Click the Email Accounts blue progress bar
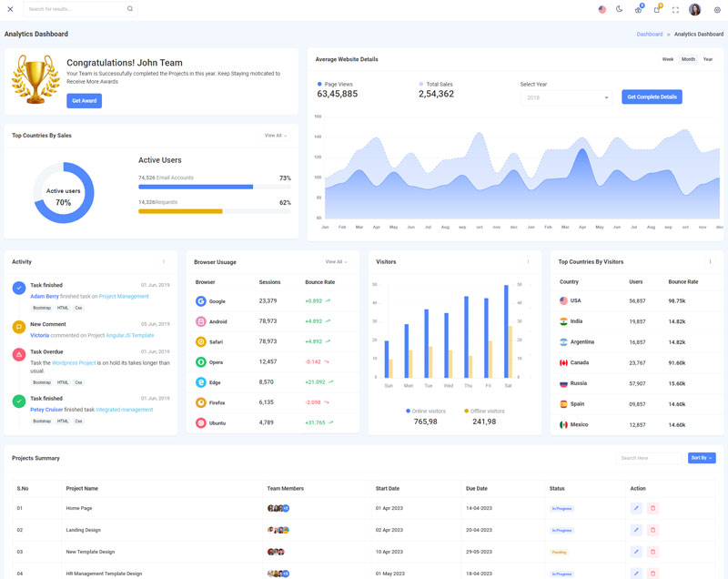This screenshot has width=728, height=579. pyautogui.click(x=196, y=187)
